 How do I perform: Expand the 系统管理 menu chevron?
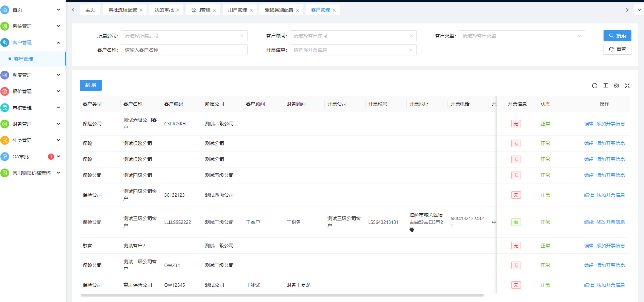(58, 26)
